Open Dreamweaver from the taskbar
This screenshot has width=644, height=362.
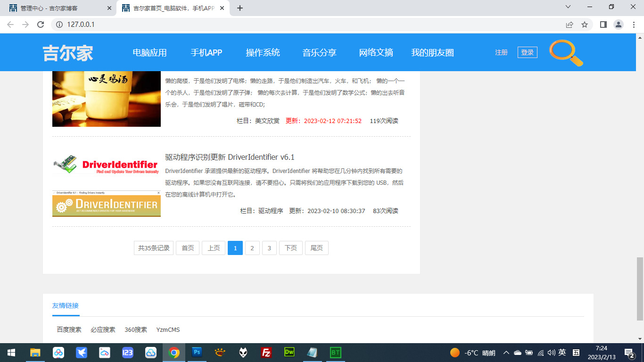[289, 352]
